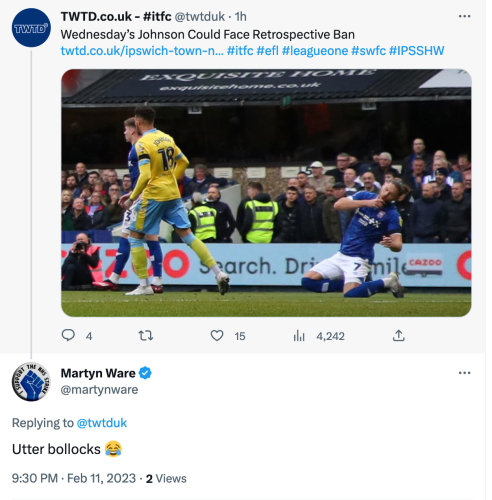
Task: Click the share icon on the TWTD tweet
Action: (x=398, y=335)
